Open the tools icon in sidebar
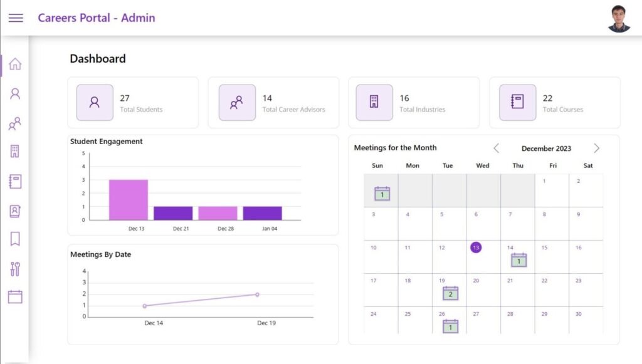The image size is (642, 364). 15,269
